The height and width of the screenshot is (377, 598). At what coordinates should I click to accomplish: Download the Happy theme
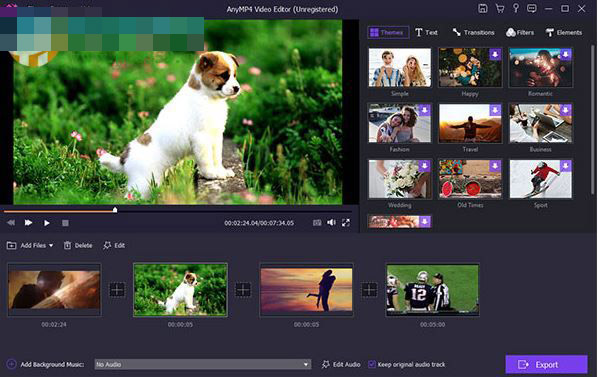495,54
